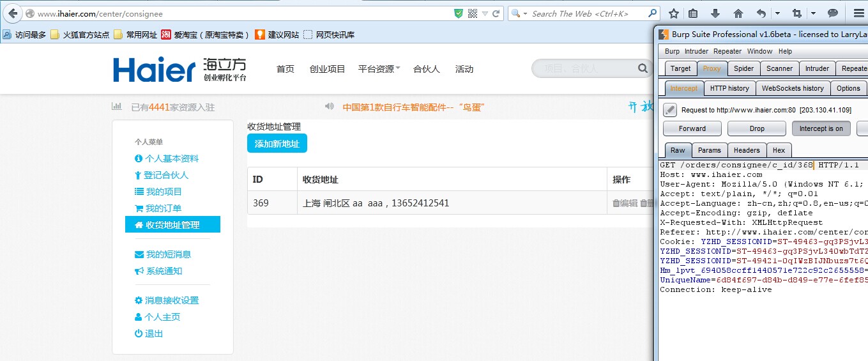Toggle the Intercept is on button

coord(821,128)
